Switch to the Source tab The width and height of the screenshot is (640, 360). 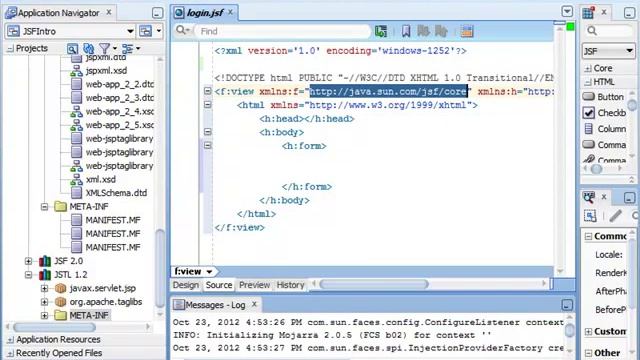coord(219,285)
